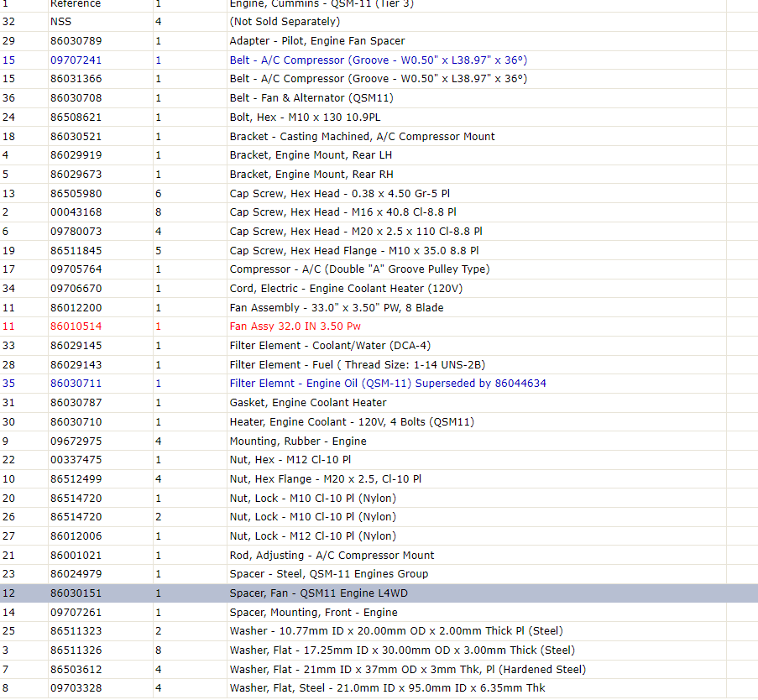
Task: Select part number 86030521
Action: [x=76, y=137]
